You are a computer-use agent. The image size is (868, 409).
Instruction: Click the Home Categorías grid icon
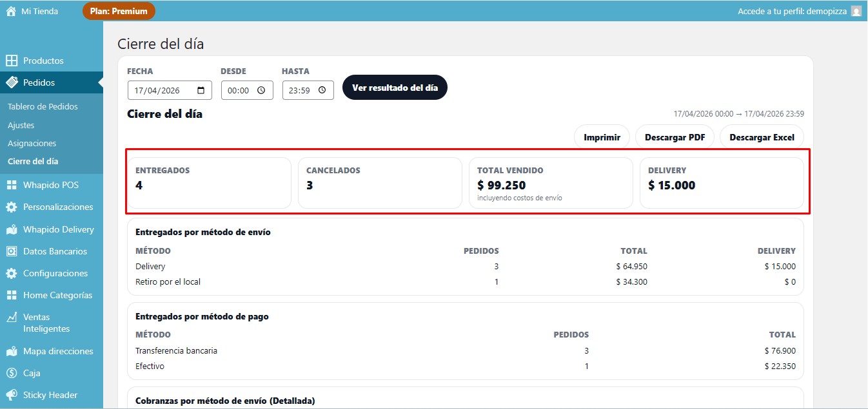(12, 295)
